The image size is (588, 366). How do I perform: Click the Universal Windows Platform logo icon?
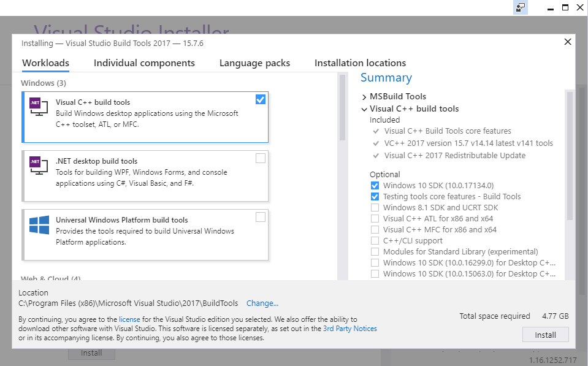(39, 224)
